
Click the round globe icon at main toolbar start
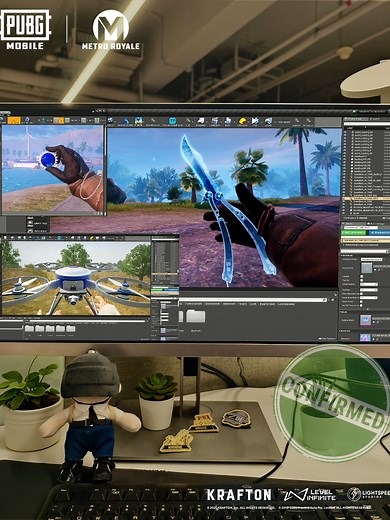click(x=110, y=120)
